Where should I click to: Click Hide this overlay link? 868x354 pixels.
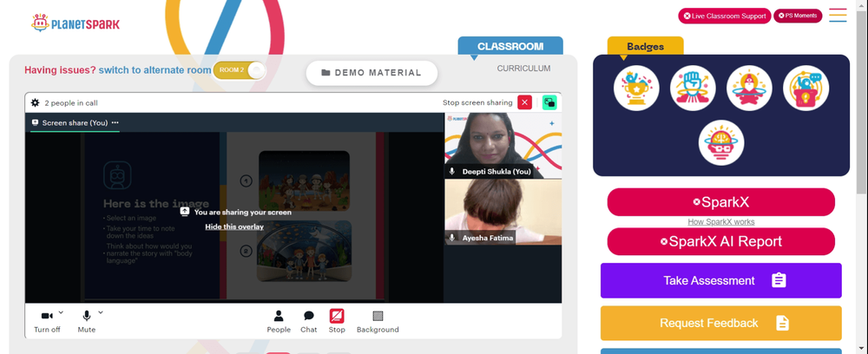(x=234, y=226)
